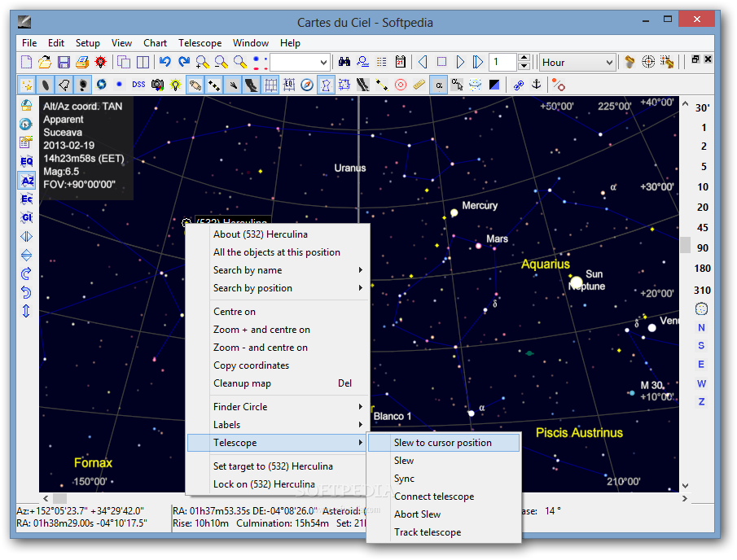Increase time step value spinner up
Screen dimensions: 737x560
(524, 58)
